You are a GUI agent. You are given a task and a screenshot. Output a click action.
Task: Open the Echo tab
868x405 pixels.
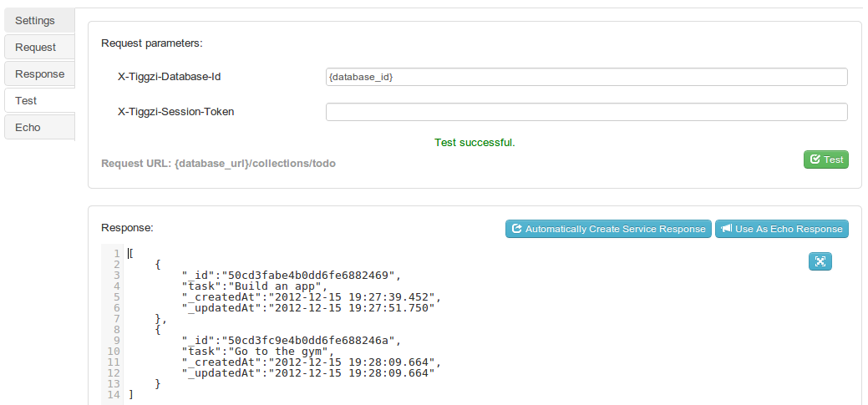(x=28, y=127)
